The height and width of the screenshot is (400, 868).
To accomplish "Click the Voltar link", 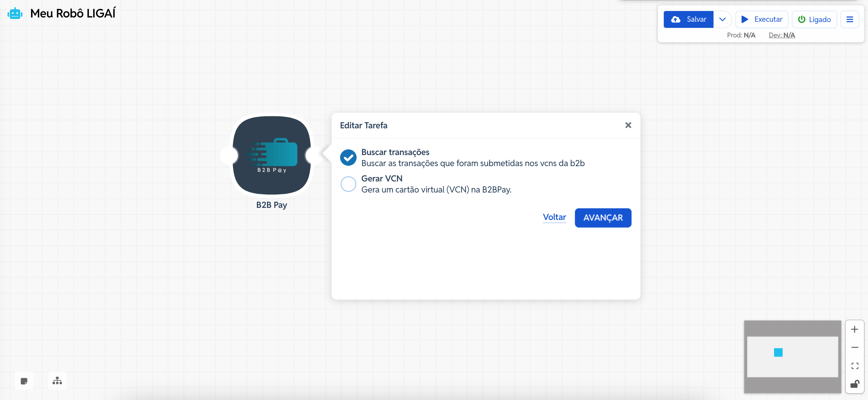I will click(x=554, y=217).
